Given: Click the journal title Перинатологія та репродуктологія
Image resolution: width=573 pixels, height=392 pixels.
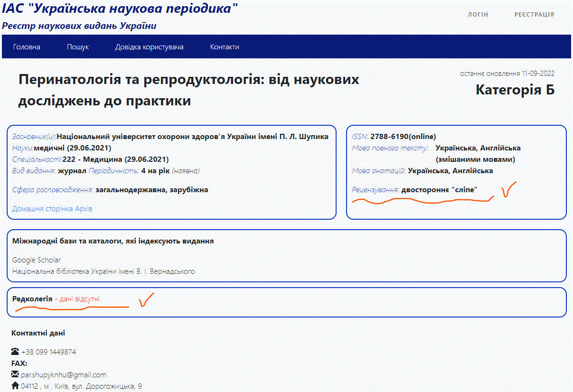Looking at the screenshot, I should coord(188,90).
